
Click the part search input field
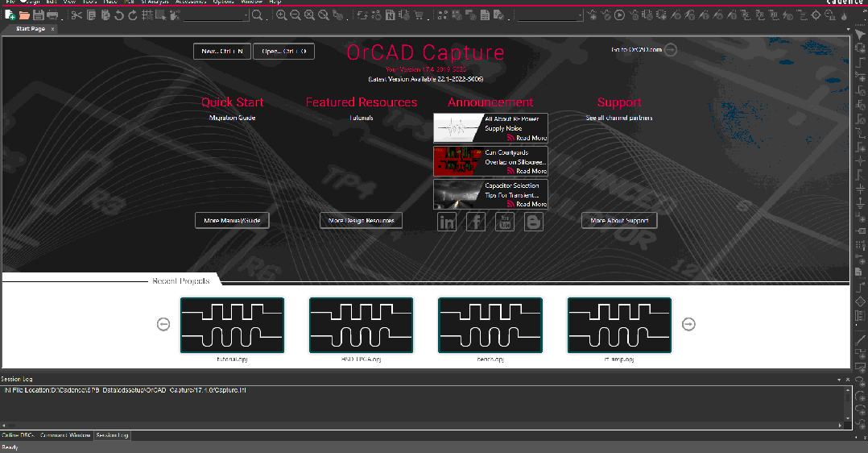(x=213, y=15)
